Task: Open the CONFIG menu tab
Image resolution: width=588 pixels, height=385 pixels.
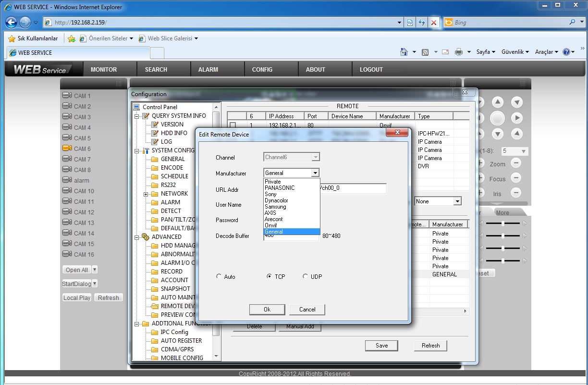Action: 262,69
